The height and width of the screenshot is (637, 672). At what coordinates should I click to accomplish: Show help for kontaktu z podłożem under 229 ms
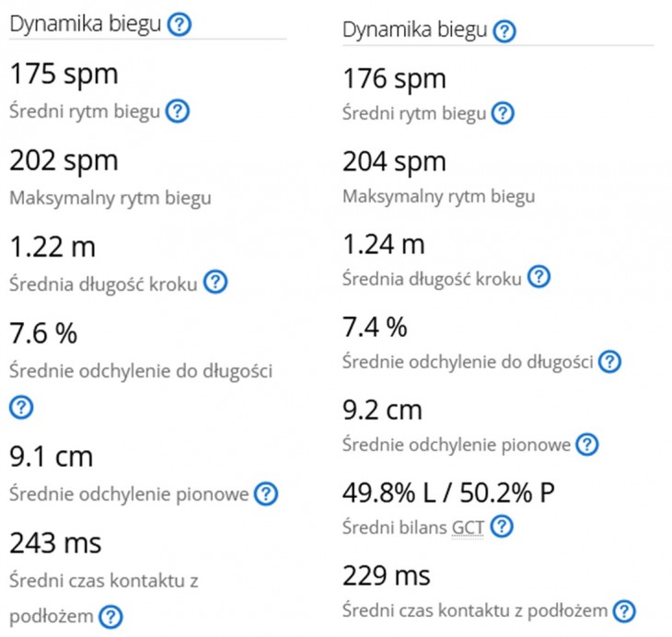tap(624, 611)
